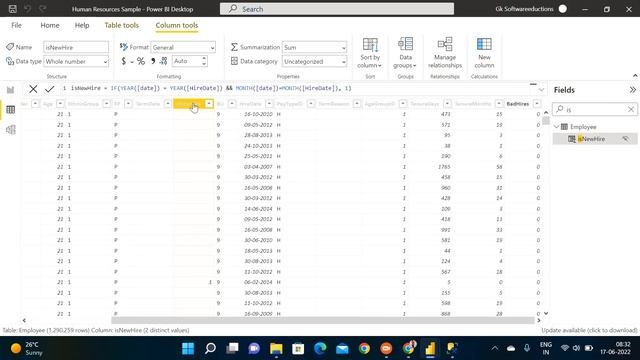Switch to the Home ribbon tab
640x360 pixels.
[50, 25]
